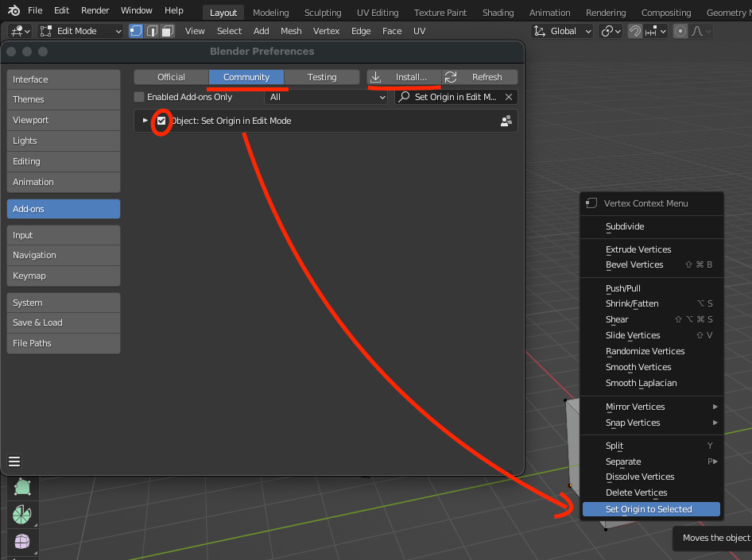Show Community add-ons
This screenshot has width=752, height=560.
coord(246,77)
